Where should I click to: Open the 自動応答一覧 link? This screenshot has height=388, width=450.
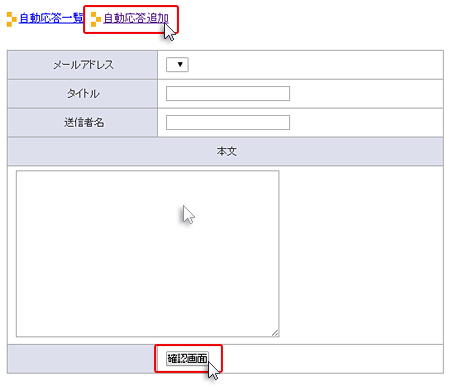click(51, 18)
